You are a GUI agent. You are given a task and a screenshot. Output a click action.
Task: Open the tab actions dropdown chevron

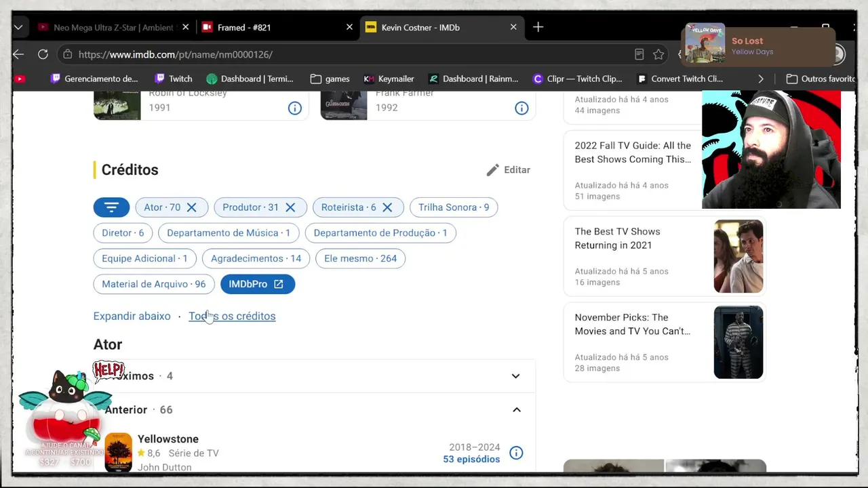click(x=18, y=27)
